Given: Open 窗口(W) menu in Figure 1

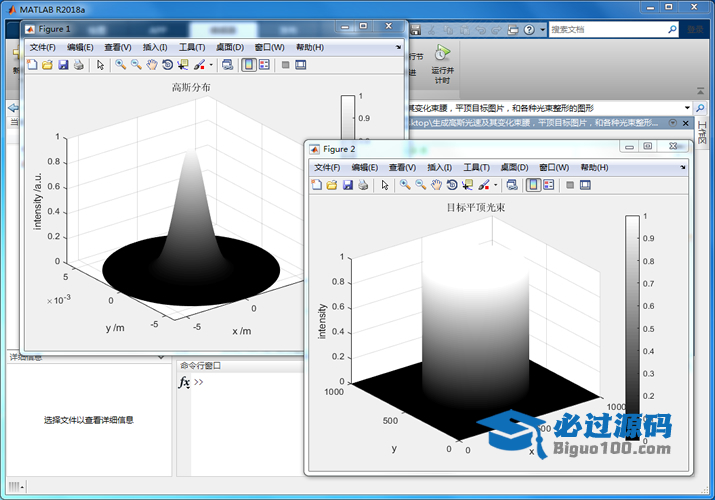Looking at the screenshot, I should (x=269, y=47).
